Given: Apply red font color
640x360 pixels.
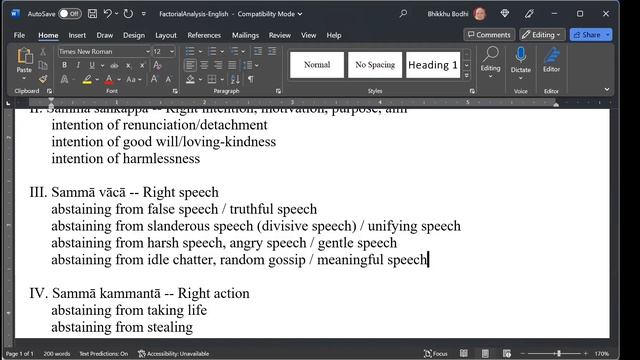Looking at the screenshot, I should [x=109, y=79].
